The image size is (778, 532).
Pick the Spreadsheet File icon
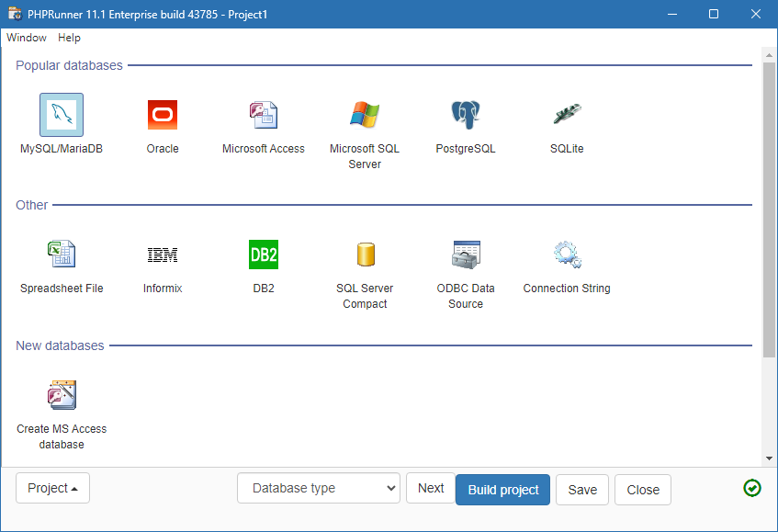pyautogui.click(x=62, y=255)
